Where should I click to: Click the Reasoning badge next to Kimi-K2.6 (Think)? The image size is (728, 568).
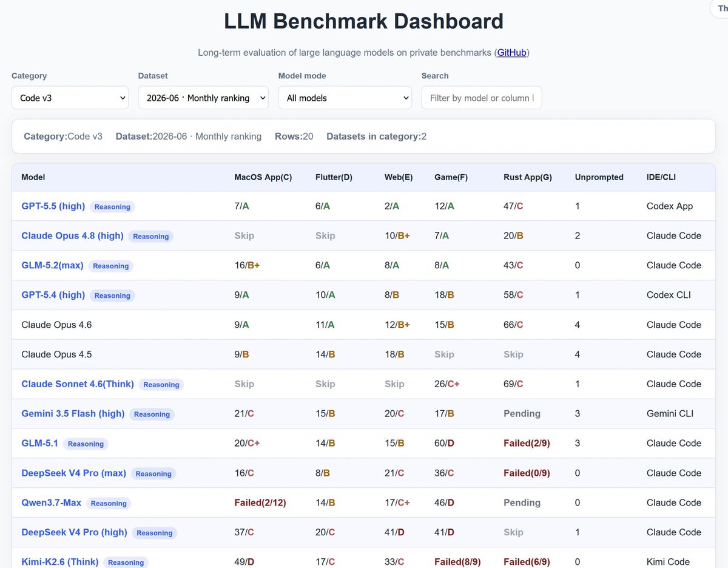126,563
